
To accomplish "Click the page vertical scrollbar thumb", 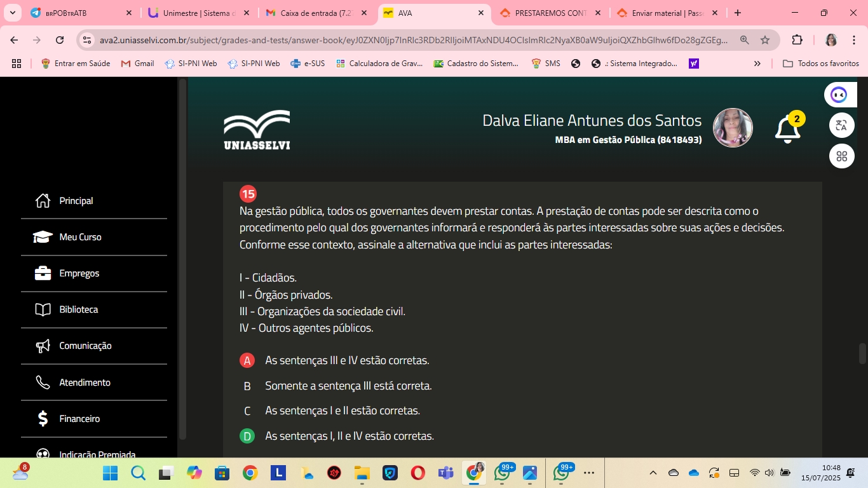I will pos(862,353).
